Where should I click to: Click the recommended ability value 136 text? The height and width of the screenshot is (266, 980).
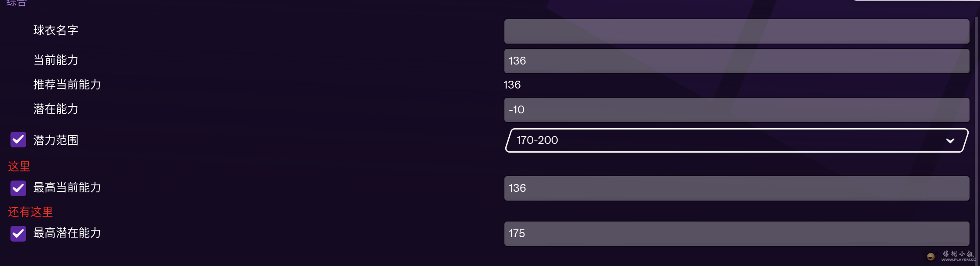tap(512, 85)
